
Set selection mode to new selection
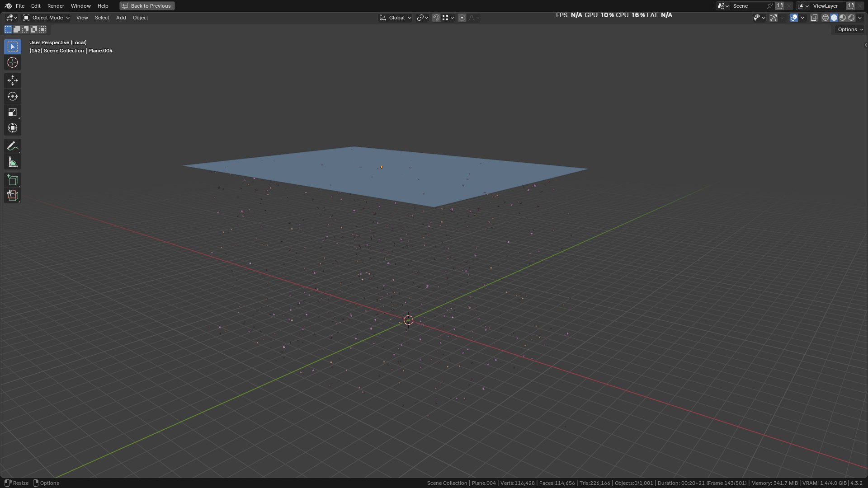(8, 29)
